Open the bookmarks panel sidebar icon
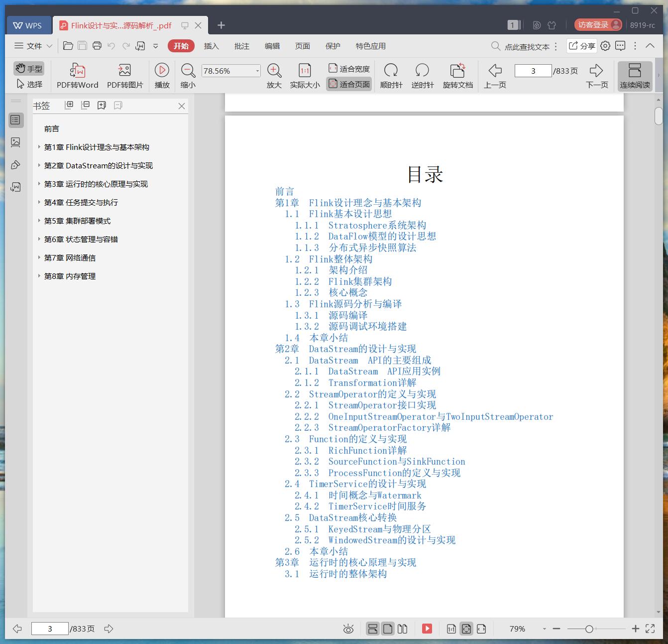Viewport: 668px width, 644px height. pyautogui.click(x=15, y=120)
